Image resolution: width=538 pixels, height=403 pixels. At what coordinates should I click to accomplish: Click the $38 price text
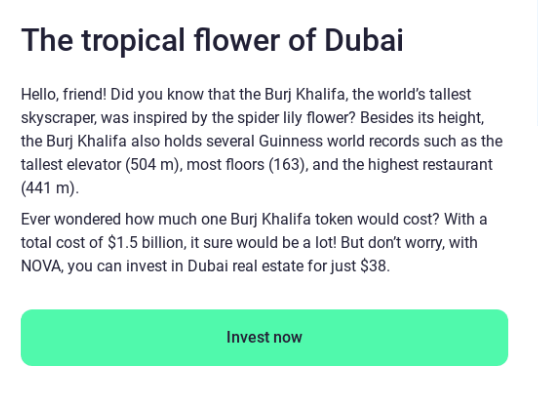click(373, 266)
